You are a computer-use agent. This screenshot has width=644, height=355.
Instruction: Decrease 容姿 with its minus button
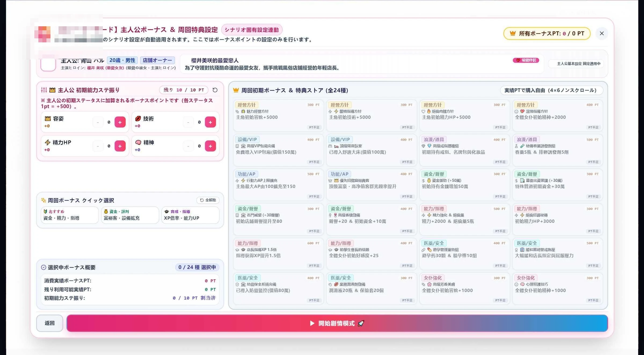click(98, 122)
